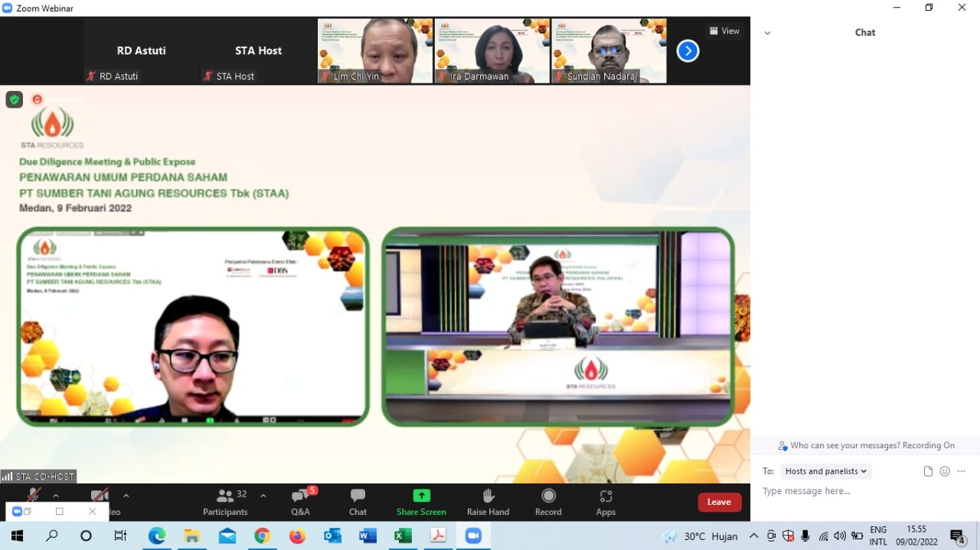This screenshot has height=550, width=980.
Task: Collapse the Chat panel using the chevron
Action: [767, 33]
